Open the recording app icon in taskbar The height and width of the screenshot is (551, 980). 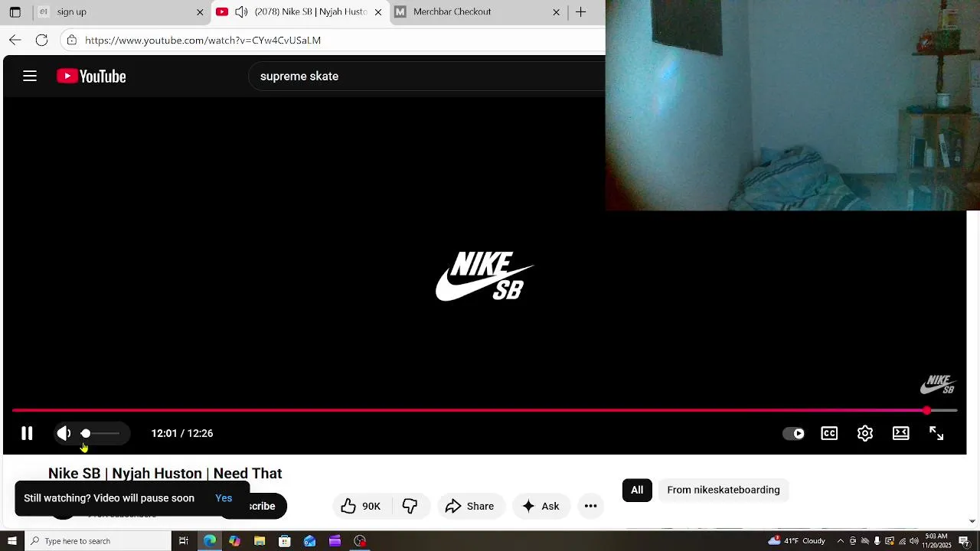(360, 541)
